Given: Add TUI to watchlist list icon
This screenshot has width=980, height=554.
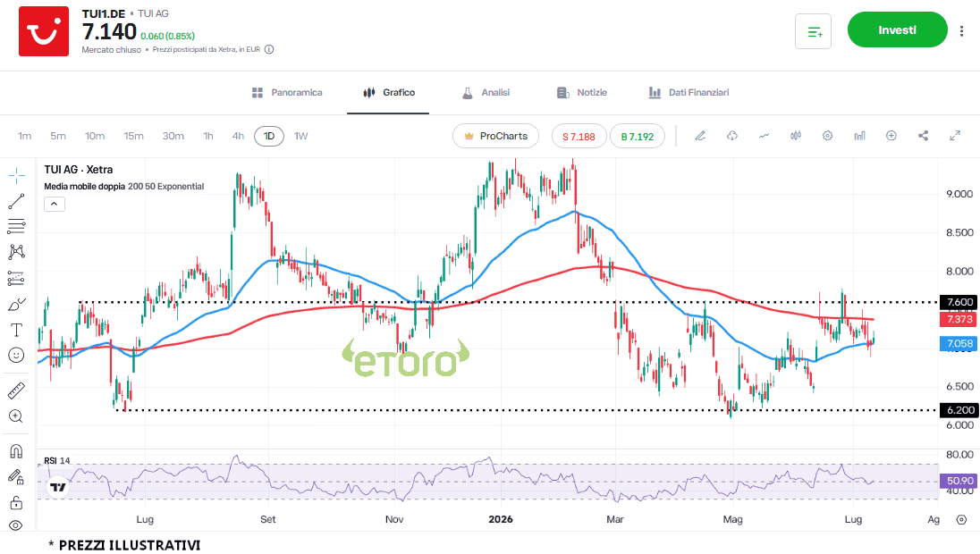Looking at the screenshot, I should pos(813,31).
